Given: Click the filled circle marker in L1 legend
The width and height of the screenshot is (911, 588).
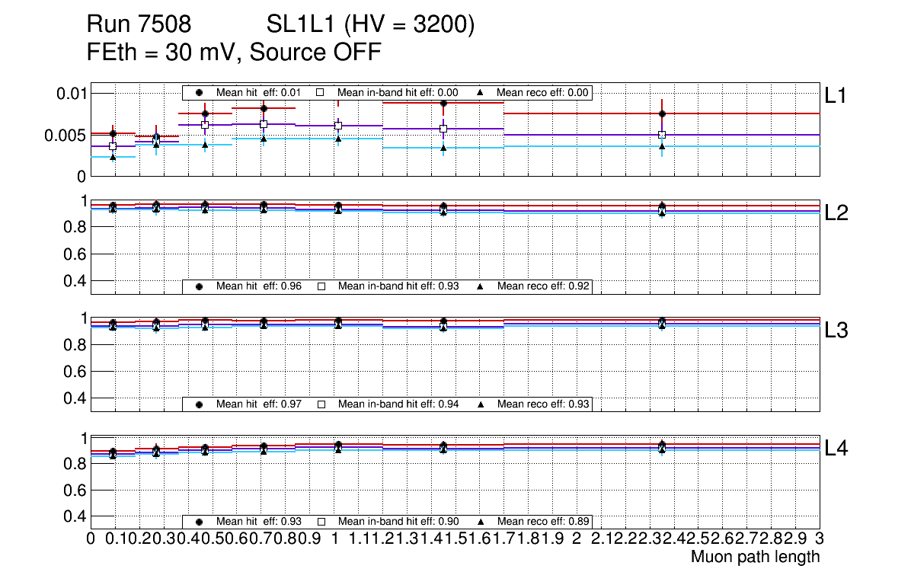Looking at the screenshot, I should click(200, 92).
